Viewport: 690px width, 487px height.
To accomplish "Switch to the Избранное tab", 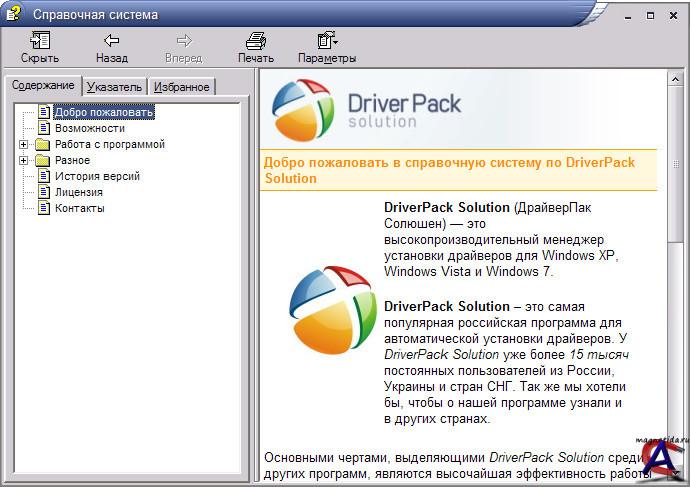I will coord(181,87).
